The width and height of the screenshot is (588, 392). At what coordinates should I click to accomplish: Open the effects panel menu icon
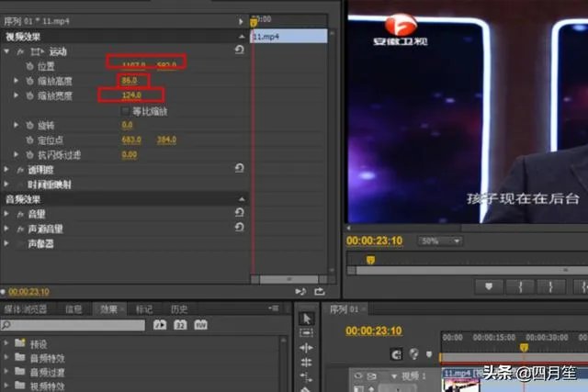274,308
